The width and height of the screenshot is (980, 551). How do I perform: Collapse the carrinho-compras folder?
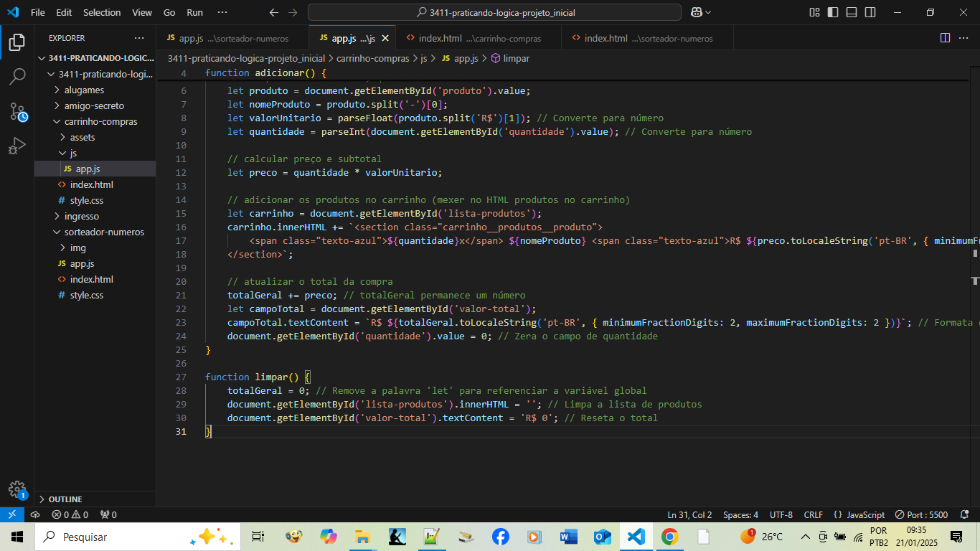point(95,121)
